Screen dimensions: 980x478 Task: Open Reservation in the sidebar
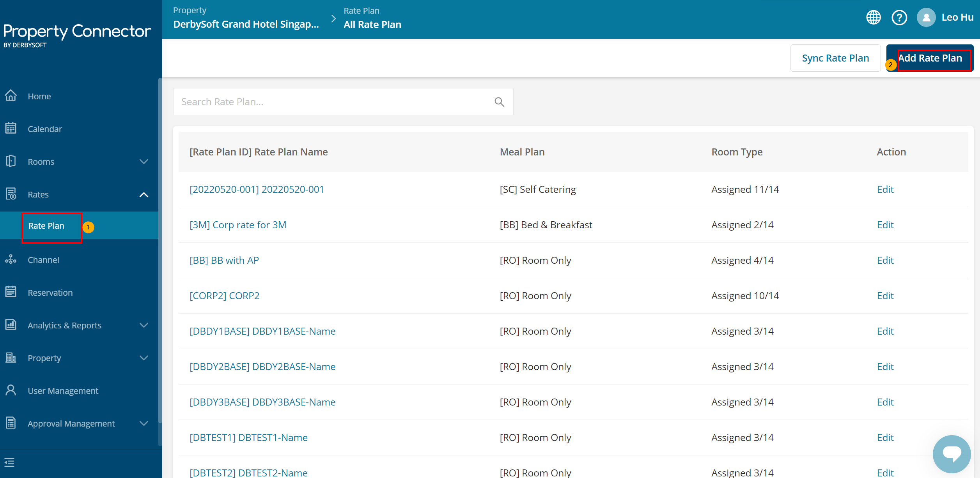coord(50,293)
